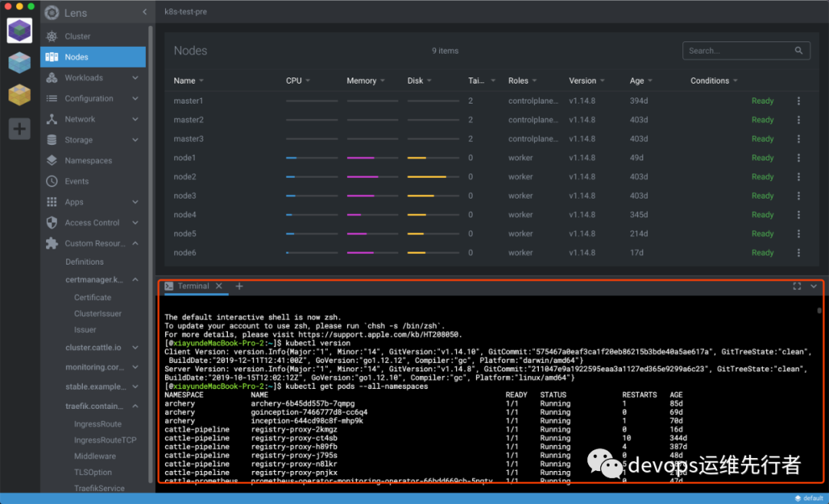Sort nodes by Name column
Viewport: 829px width, 504px height.
tap(188, 81)
